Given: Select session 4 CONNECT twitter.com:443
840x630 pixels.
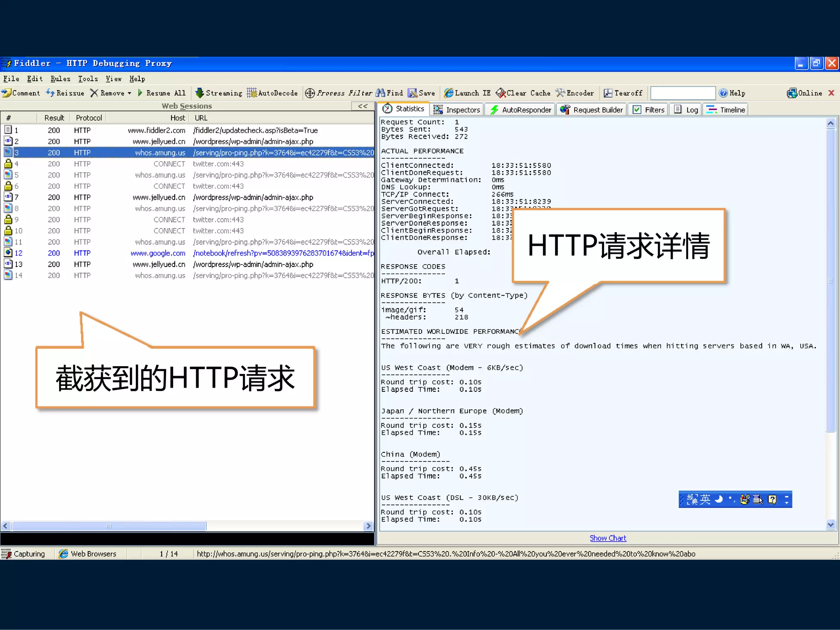Looking at the screenshot, I should pyautogui.click(x=187, y=164).
